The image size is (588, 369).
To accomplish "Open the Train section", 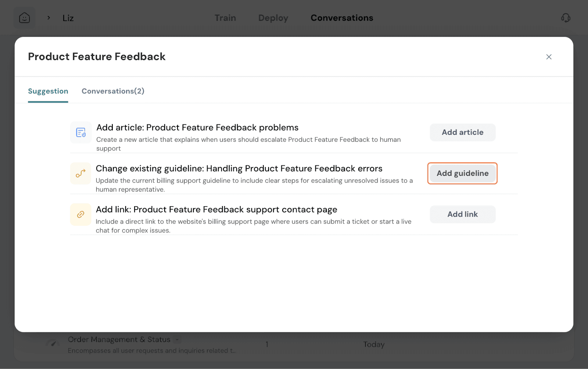I will (225, 18).
